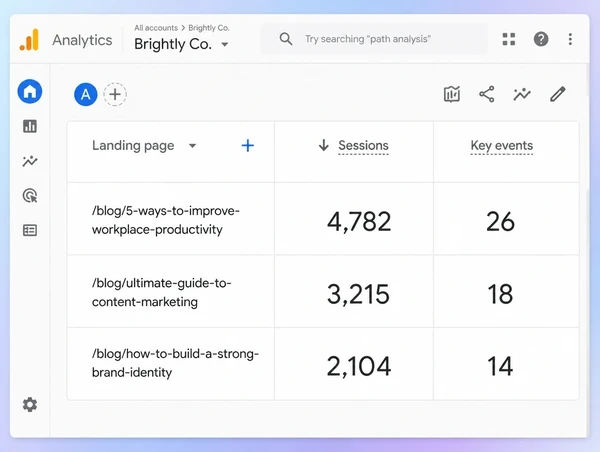The width and height of the screenshot is (600, 452).
Task: Open the apps grid icon
Action: 509,39
